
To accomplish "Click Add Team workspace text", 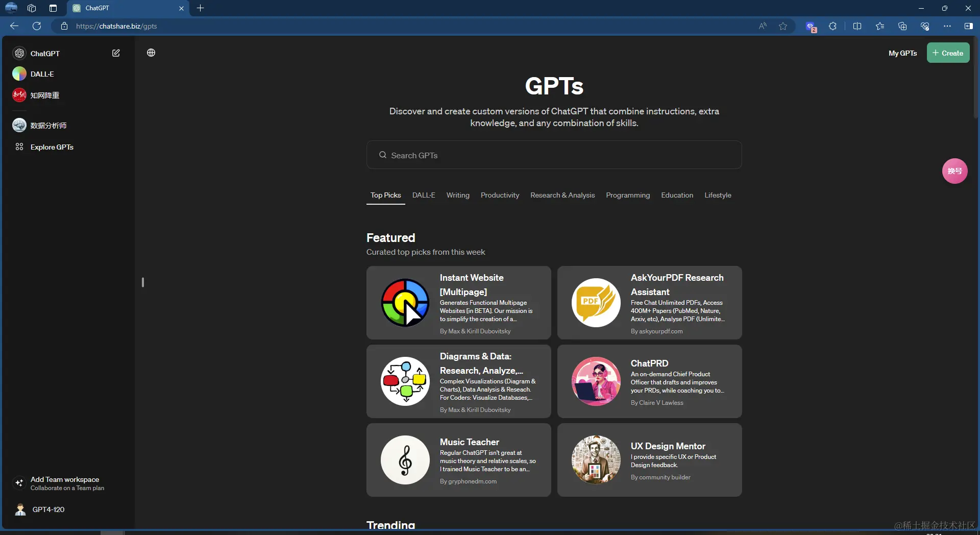I will click(65, 479).
